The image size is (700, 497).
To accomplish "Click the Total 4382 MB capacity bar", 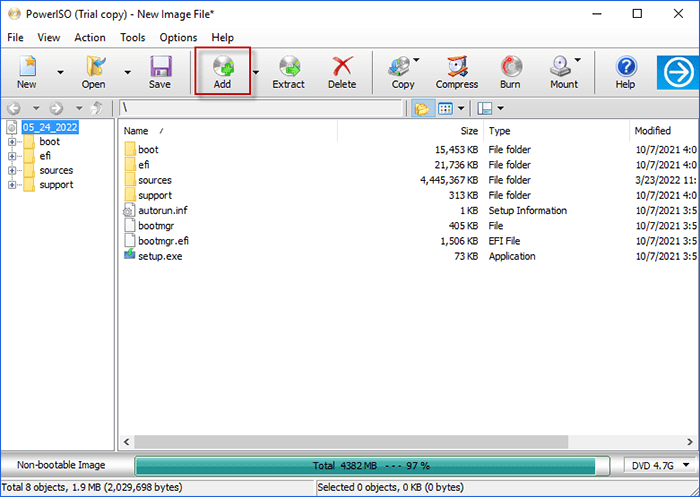I will (372, 466).
